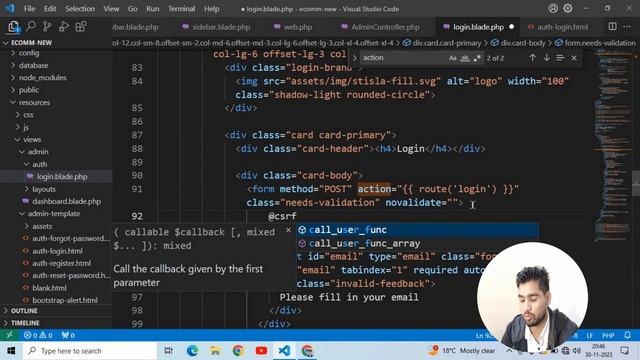The height and width of the screenshot is (360, 640).
Task: Select the login.blade.php editor tab
Action: coord(478,27)
